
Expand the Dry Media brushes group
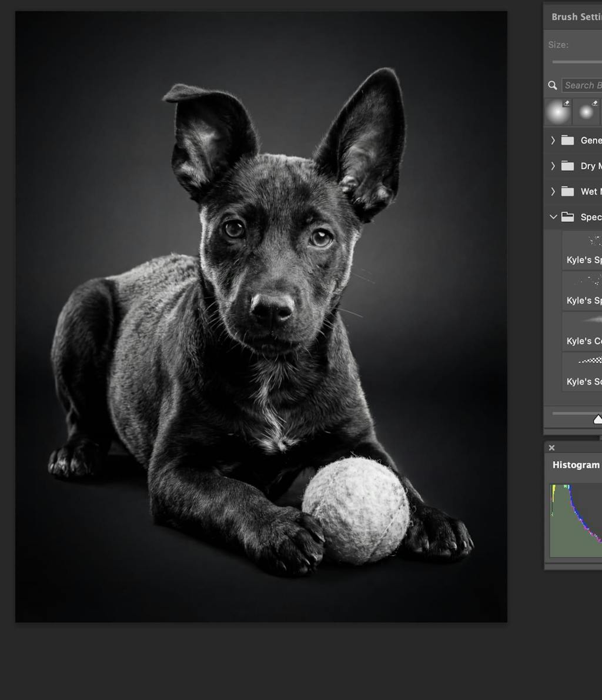coord(553,166)
